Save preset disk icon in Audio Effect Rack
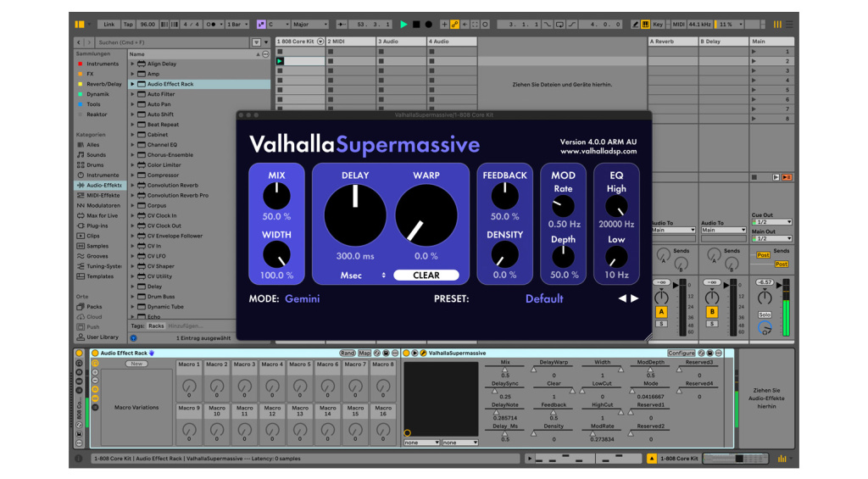Screen dimensions: 868x479 [386, 353]
